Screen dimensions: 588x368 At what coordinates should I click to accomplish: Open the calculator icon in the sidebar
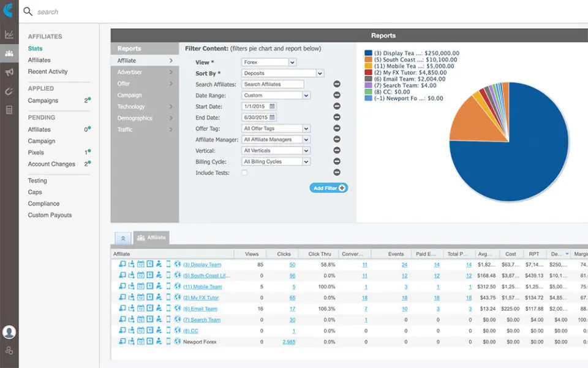(9, 111)
